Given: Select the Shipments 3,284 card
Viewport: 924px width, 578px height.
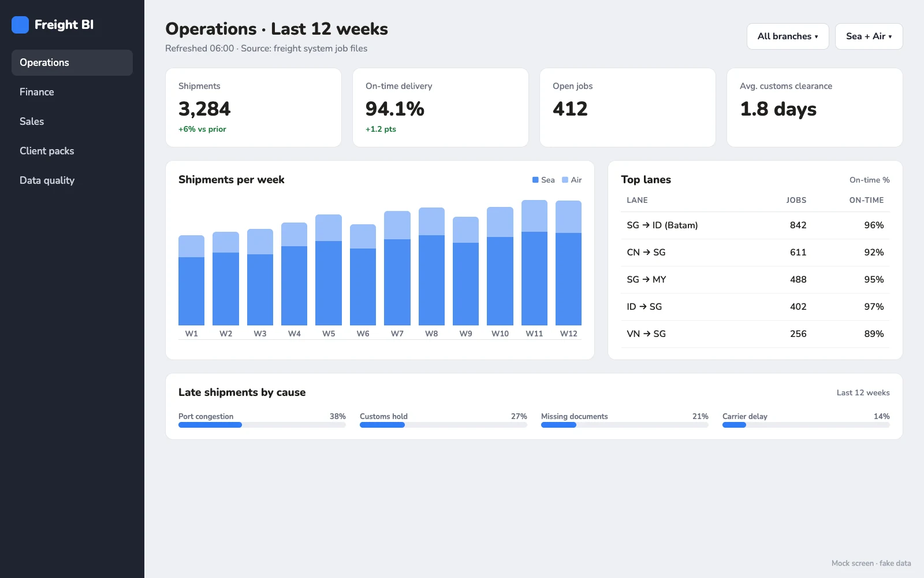Looking at the screenshot, I should tap(254, 108).
